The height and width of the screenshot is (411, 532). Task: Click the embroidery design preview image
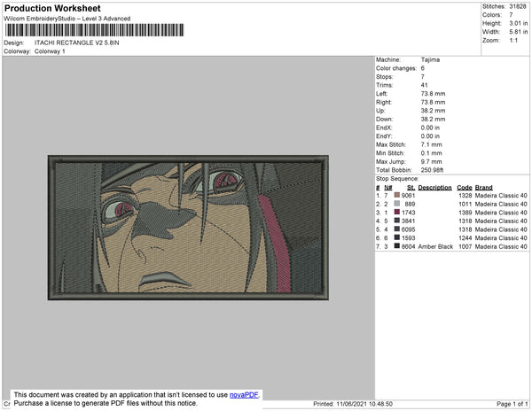pyautogui.click(x=188, y=228)
